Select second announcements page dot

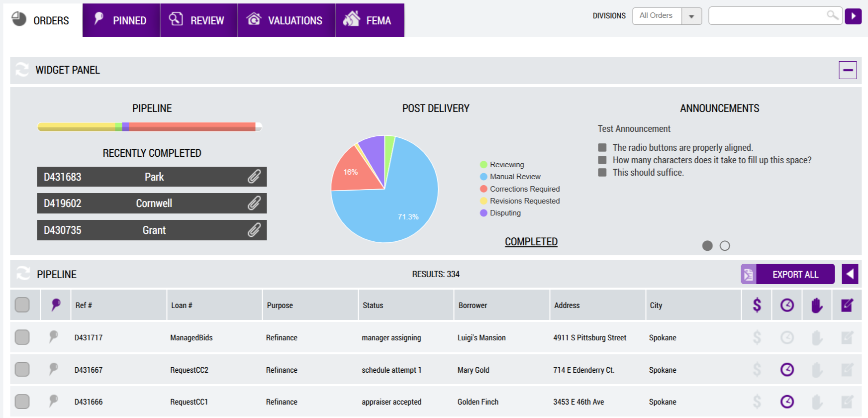725,245
